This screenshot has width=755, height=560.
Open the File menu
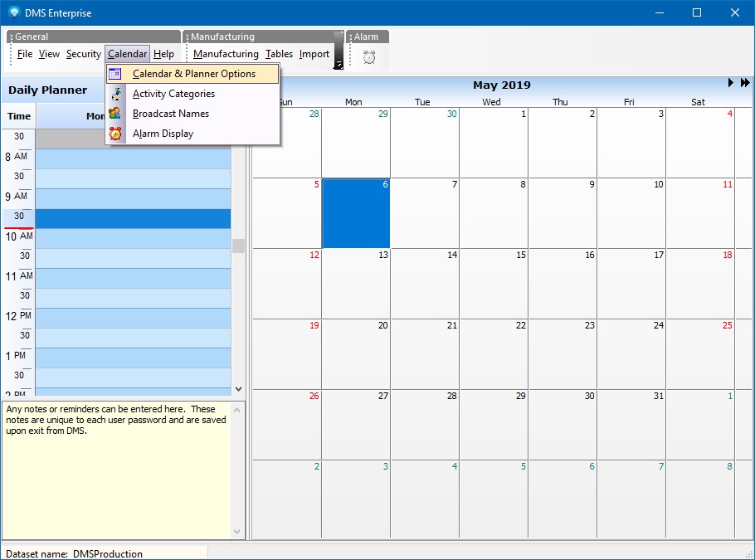(x=25, y=54)
